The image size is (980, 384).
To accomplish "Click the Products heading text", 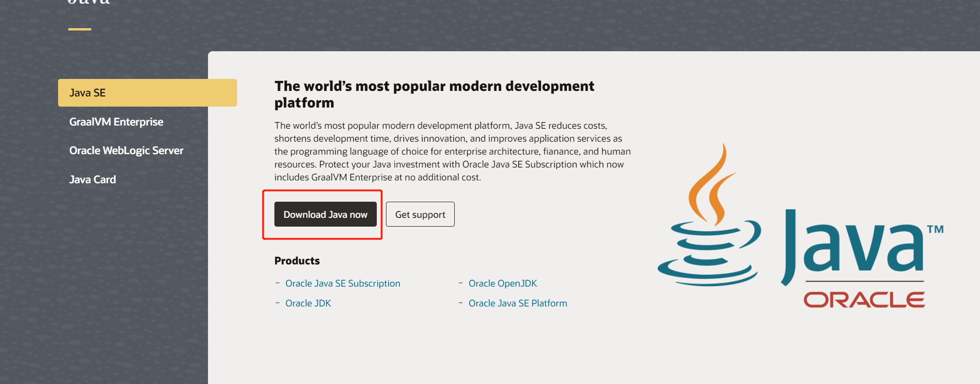I will (297, 261).
